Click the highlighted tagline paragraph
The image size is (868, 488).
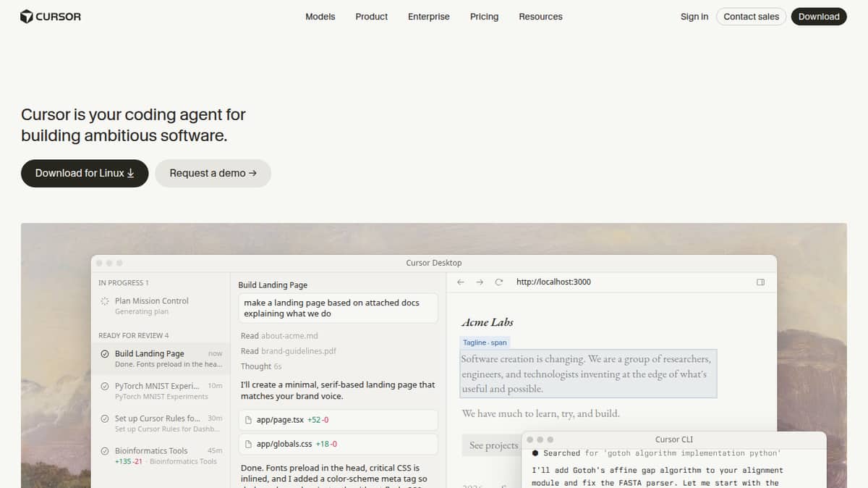tap(589, 374)
